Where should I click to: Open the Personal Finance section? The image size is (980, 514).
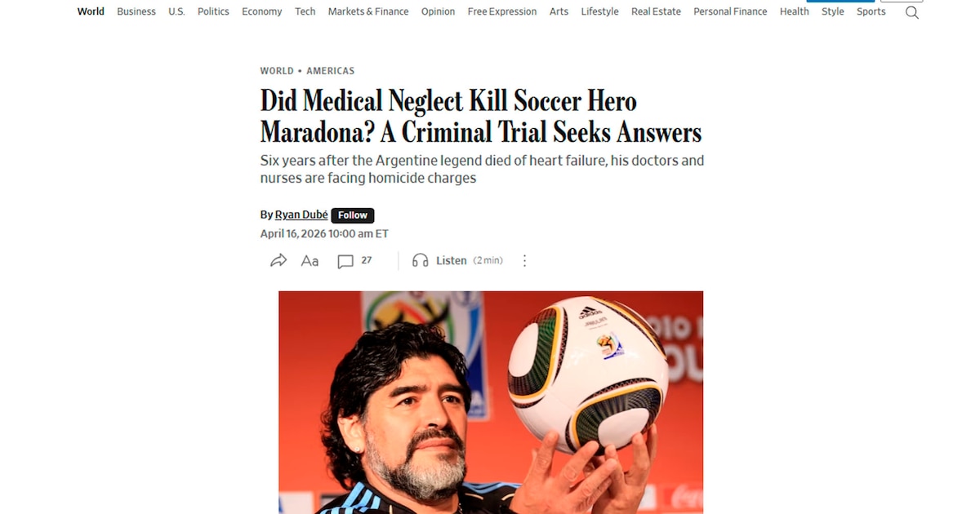(730, 11)
